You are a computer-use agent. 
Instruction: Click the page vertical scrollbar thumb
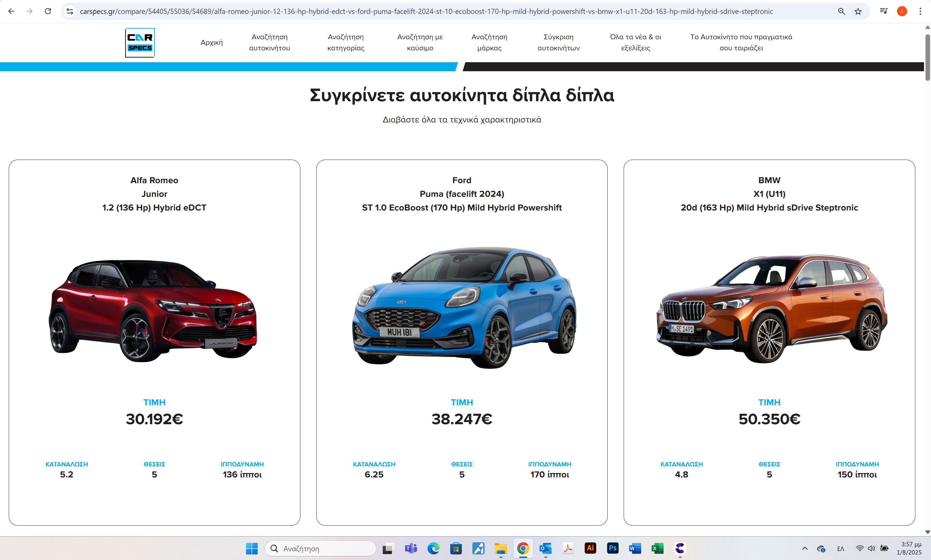tap(927, 57)
